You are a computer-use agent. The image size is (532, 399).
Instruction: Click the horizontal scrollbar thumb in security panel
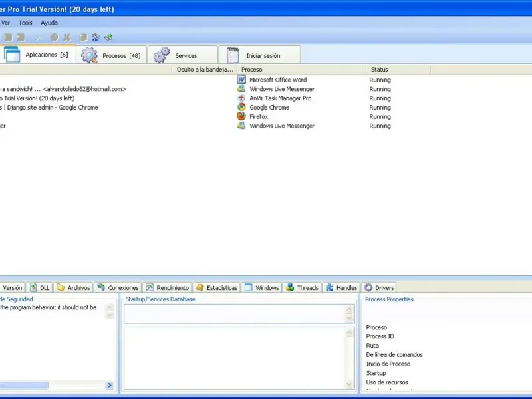tap(24, 385)
